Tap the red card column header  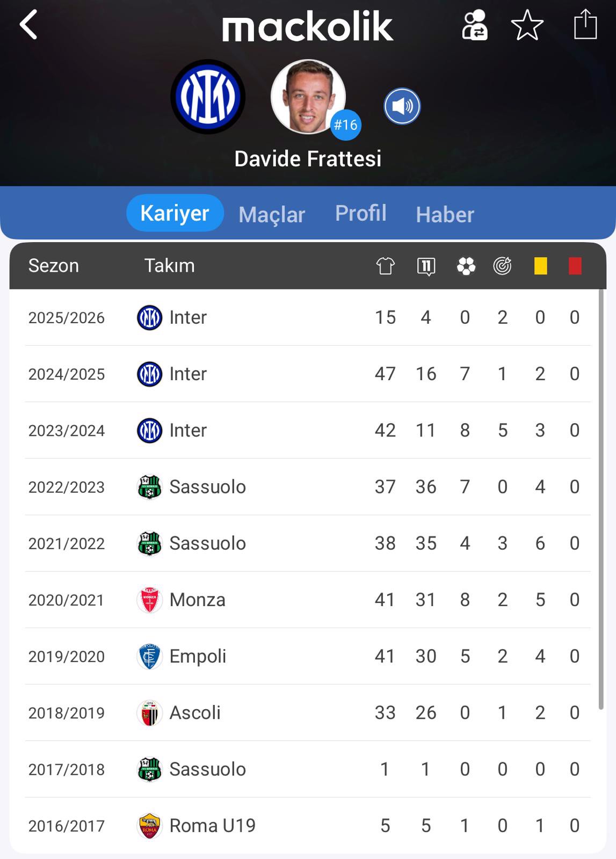tap(575, 266)
